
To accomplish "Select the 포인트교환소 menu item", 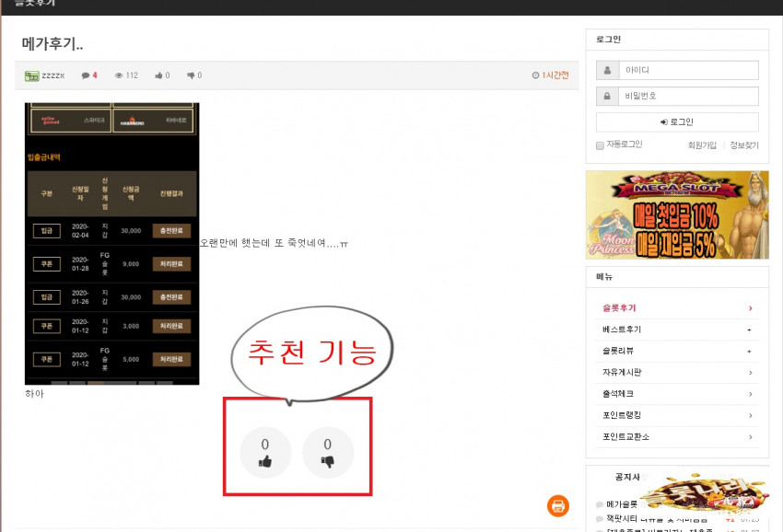I will coord(677,436).
